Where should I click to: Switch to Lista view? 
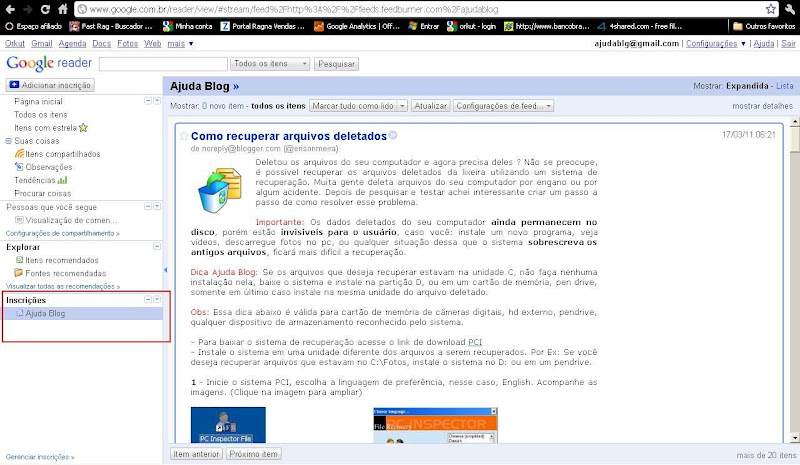785,86
